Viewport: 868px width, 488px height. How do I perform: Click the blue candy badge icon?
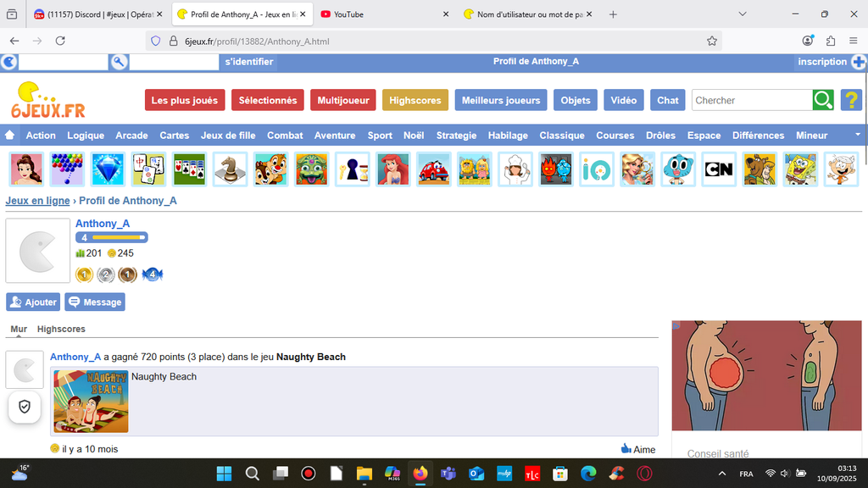(x=153, y=274)
